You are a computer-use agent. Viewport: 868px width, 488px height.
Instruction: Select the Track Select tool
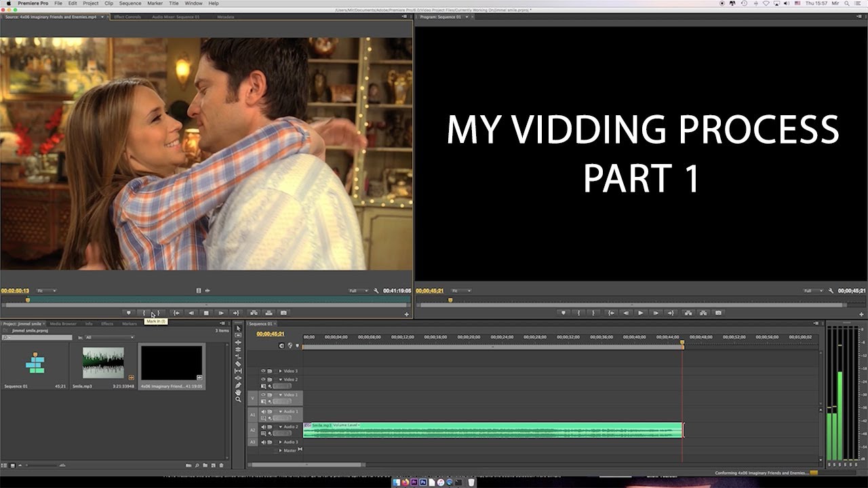[x=238, y=335]
